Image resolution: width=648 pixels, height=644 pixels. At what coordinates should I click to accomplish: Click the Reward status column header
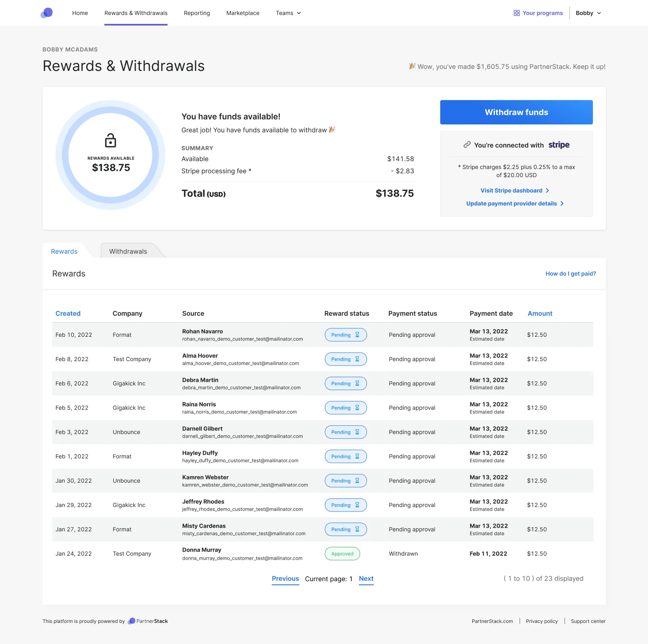[347, 313]
